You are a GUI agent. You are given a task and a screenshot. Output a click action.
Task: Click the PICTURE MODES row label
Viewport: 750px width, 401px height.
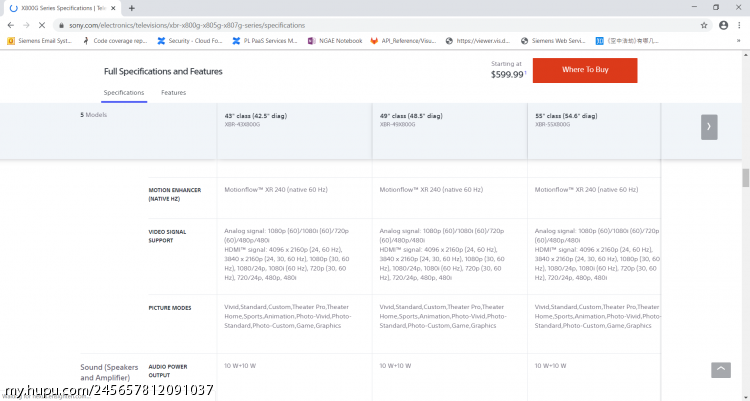[170, 308]
